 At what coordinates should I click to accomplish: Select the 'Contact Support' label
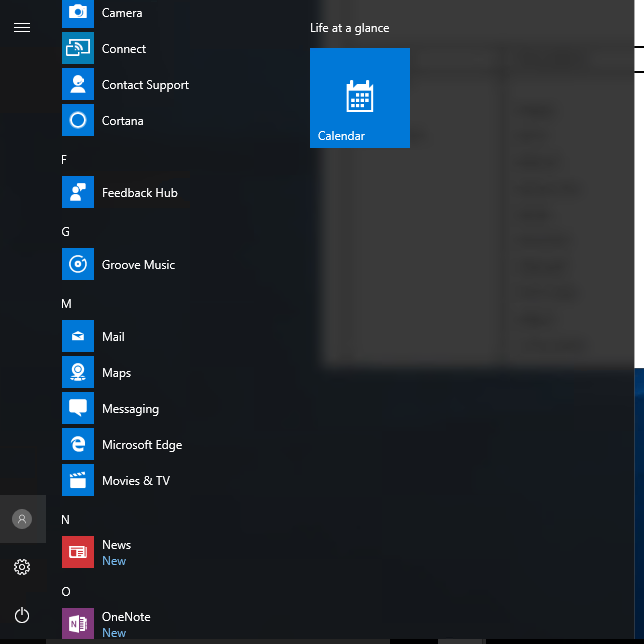click(x=145, y=85)
